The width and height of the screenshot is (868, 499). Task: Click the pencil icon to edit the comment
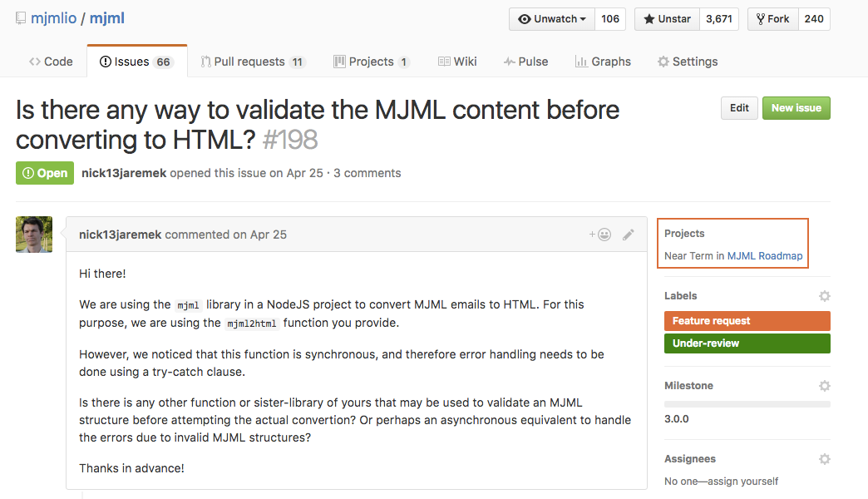coord(629,234)
